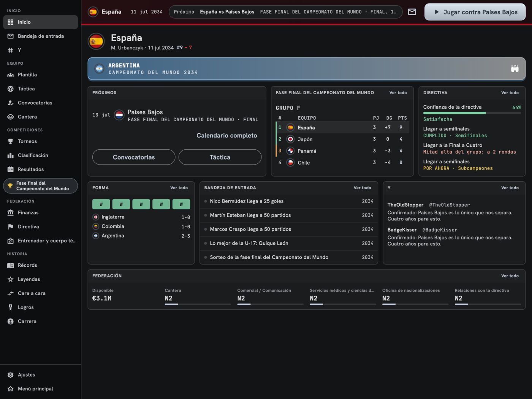The image size is (532, 399).
Task: Click the Panamá flag in group table
Action: (x=290, y=151)
